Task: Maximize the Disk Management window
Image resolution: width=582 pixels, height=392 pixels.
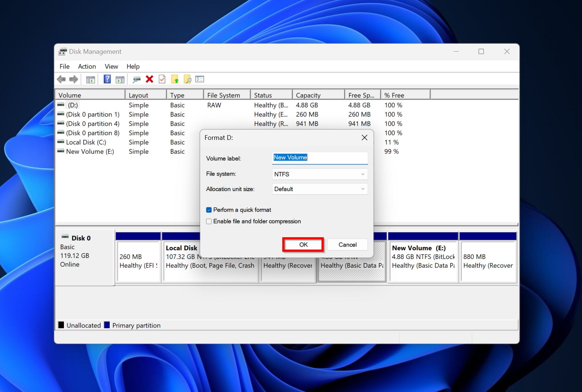Action: (481, 52)
